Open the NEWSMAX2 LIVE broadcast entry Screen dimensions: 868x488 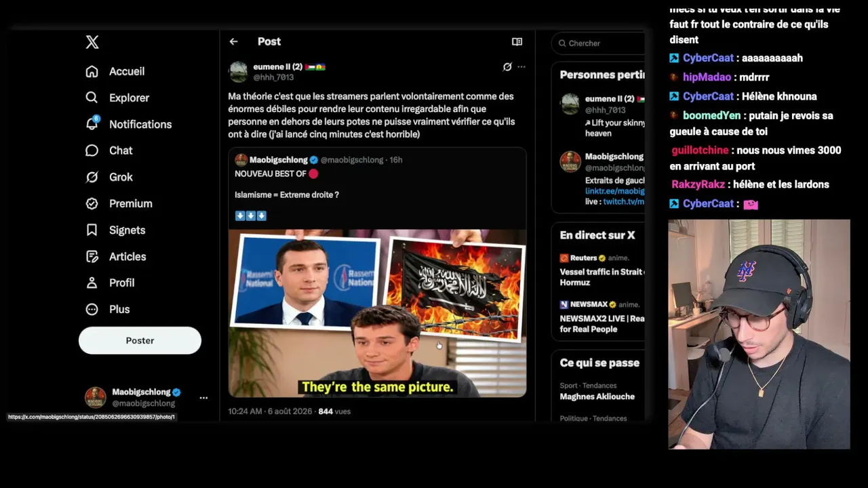[601, 317]
